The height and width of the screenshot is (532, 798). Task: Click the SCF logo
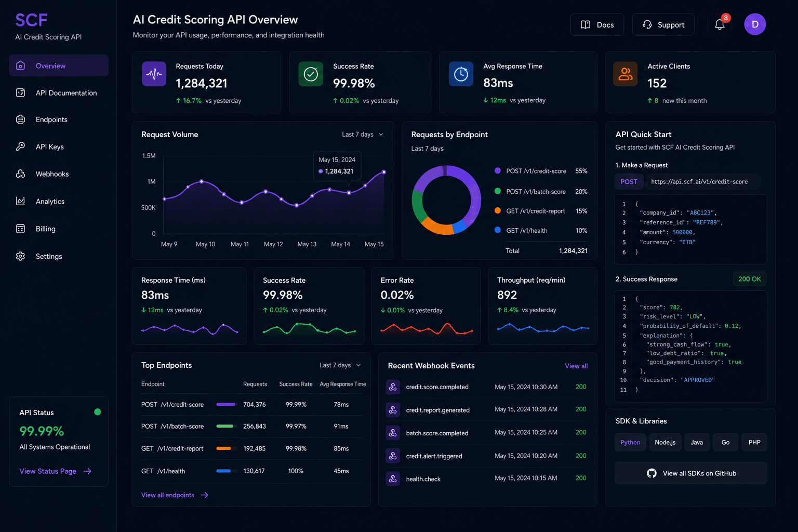click(31, 20)
